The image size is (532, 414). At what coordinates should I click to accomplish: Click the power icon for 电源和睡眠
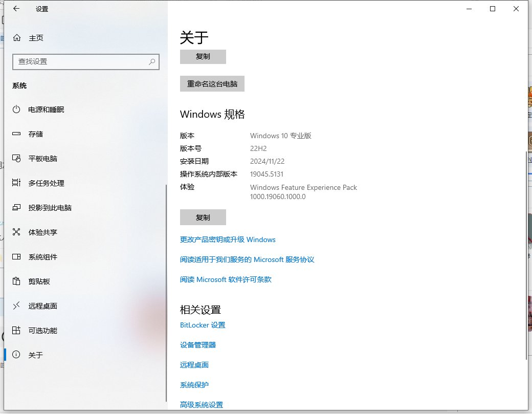[x=16, y=110]
